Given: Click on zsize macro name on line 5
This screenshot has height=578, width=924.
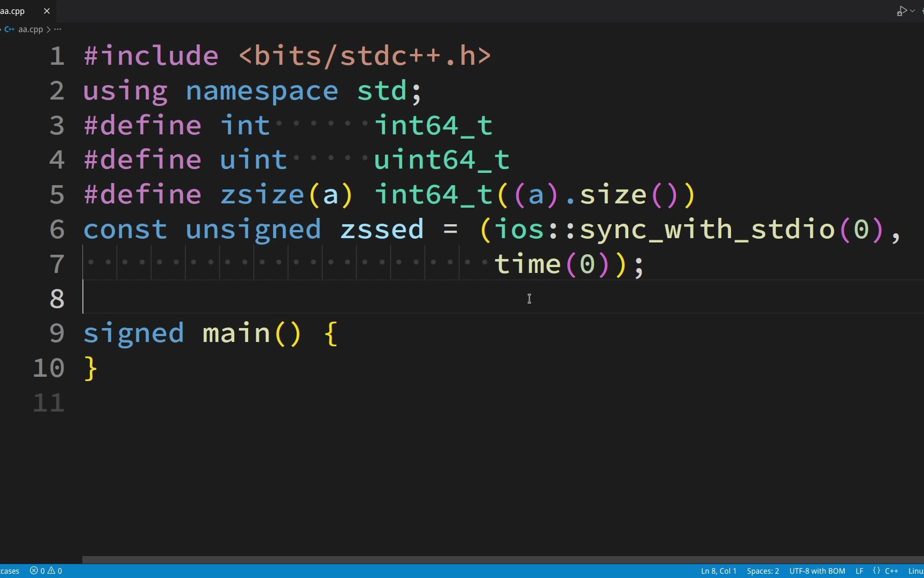Looking at the screenshot, I should coord(262,194).
